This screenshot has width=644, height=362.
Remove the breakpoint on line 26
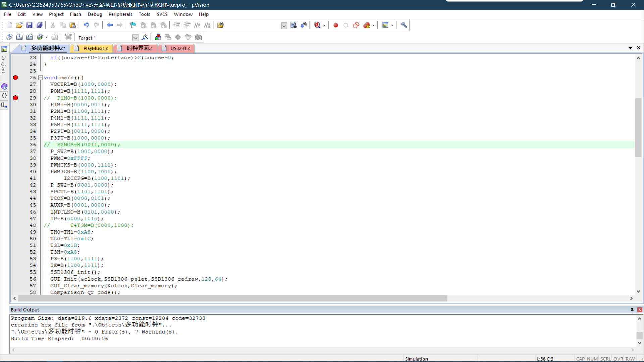[x=15, y=78]
